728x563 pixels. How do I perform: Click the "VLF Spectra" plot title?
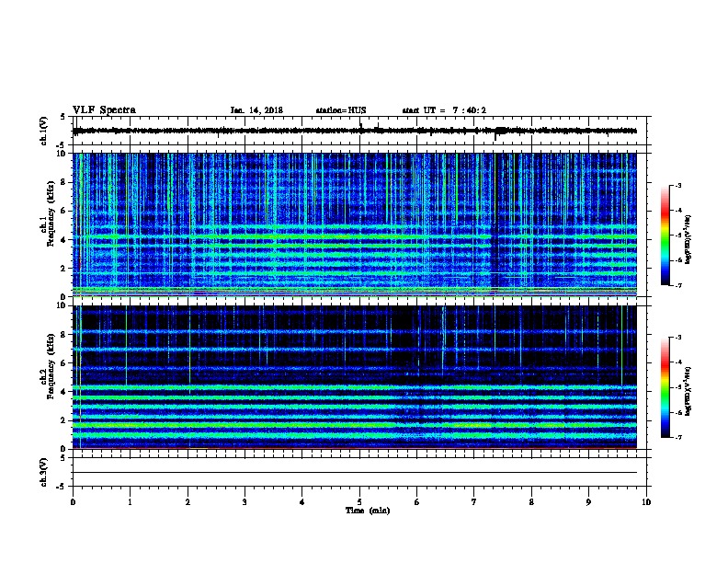coord(104,110)
